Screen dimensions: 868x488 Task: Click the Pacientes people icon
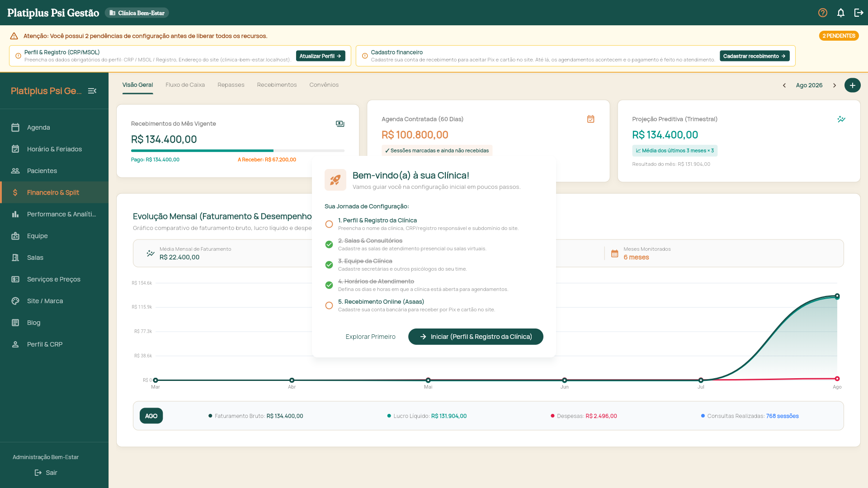tap(15, 171)
